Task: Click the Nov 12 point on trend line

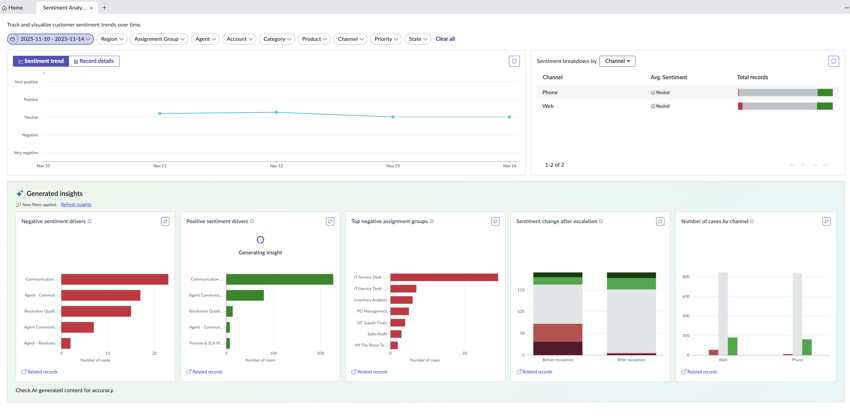Action: (276, 112)
